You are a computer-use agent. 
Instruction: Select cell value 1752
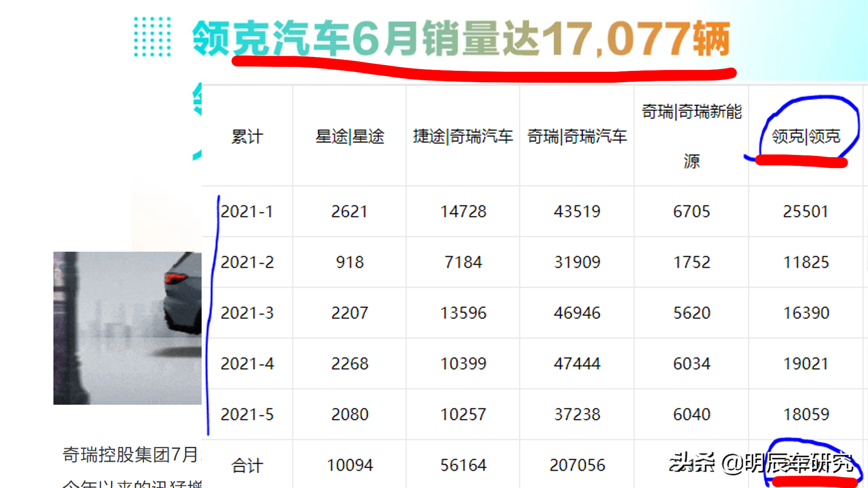[692, 262]
